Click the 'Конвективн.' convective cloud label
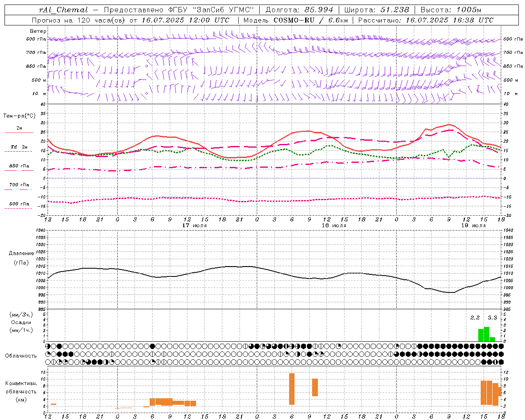 (21, 383)
